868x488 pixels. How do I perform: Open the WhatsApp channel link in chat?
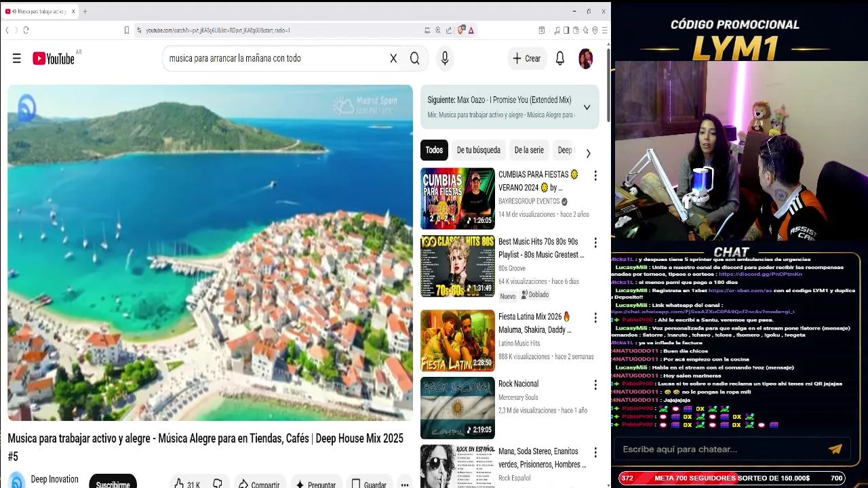[x=703, y=312]
